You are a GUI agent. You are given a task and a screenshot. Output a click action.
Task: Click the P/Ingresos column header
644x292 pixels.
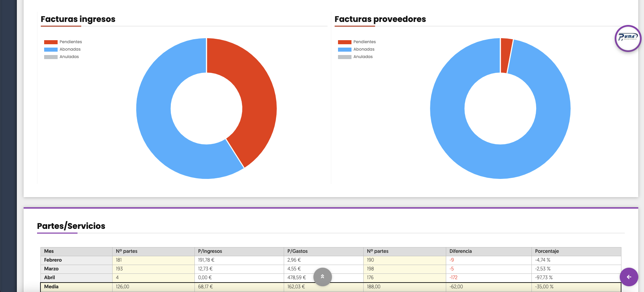(x=210, y=251)
